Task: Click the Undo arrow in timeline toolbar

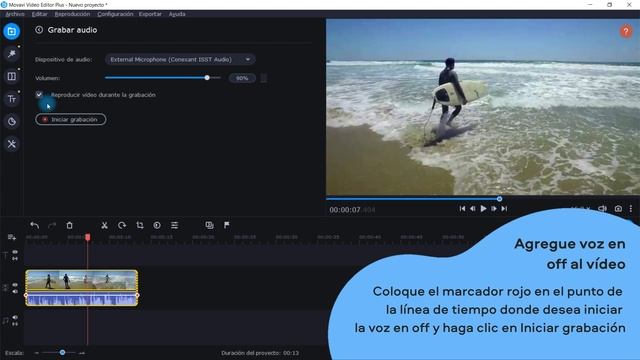Action: [35, 225]
